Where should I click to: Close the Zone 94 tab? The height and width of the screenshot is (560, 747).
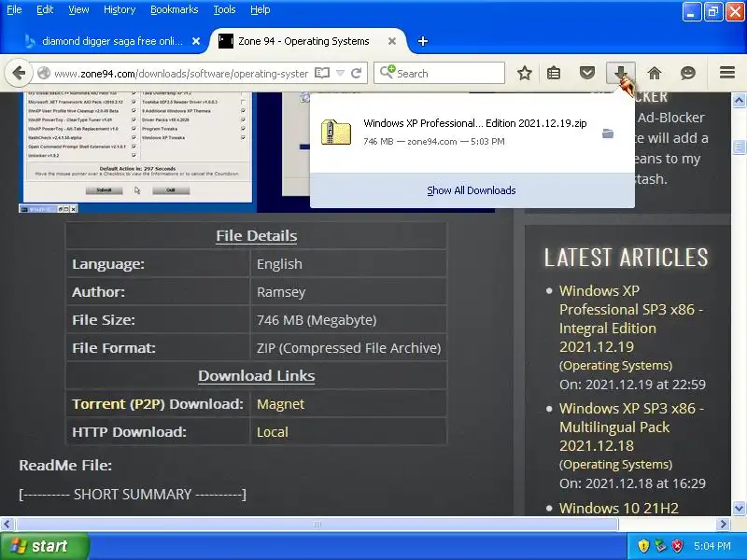(392, 41)
